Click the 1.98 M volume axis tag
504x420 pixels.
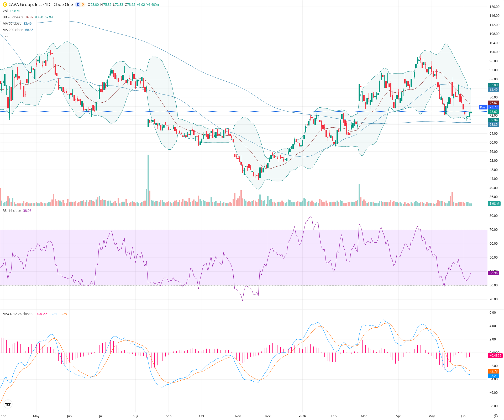(x=494, y=204)
